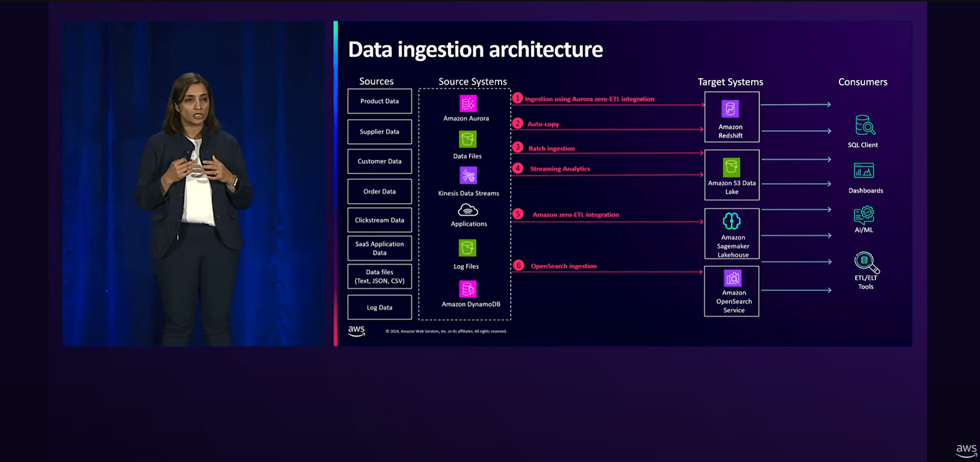Select the Amazon DynamoDB icon
The image size is (980, 462).
tap(468, 289)
